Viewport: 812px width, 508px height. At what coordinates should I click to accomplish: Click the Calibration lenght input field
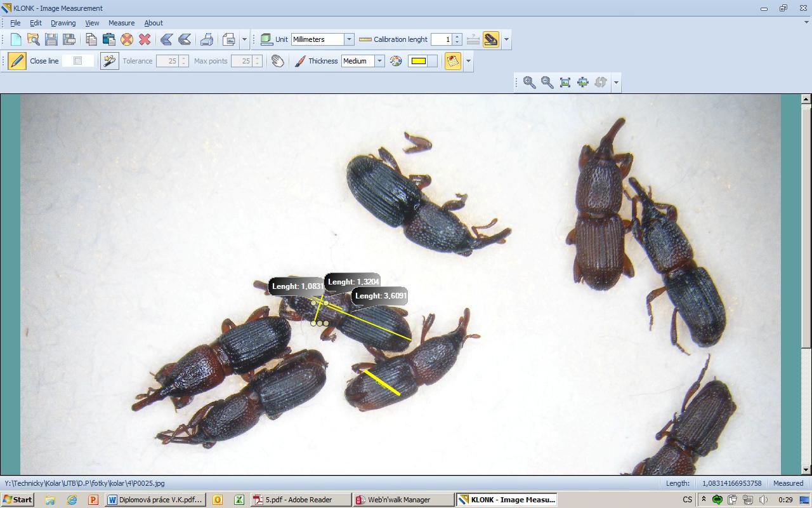coord(442,39)
